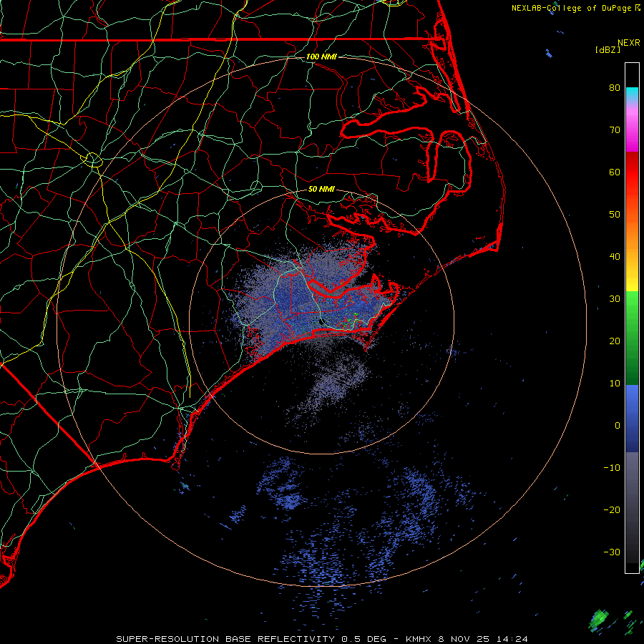
Task: Click the 10 value on the dBZ scale
Action: pos(615,384)
